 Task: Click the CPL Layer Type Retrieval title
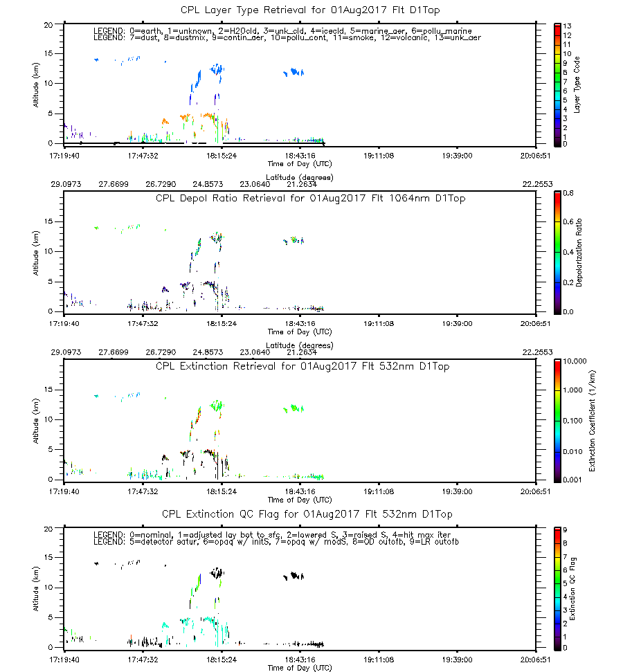(x=310, y=10)
